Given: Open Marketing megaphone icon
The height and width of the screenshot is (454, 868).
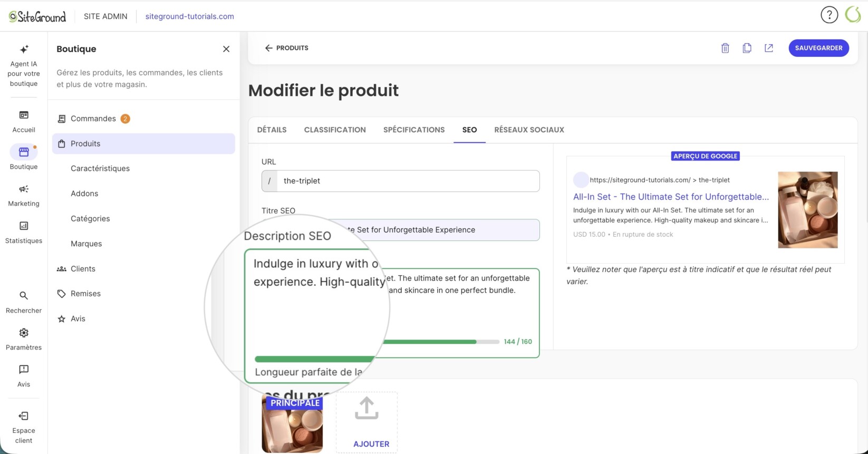Looking at the screenshot, I should pos(24,189).
